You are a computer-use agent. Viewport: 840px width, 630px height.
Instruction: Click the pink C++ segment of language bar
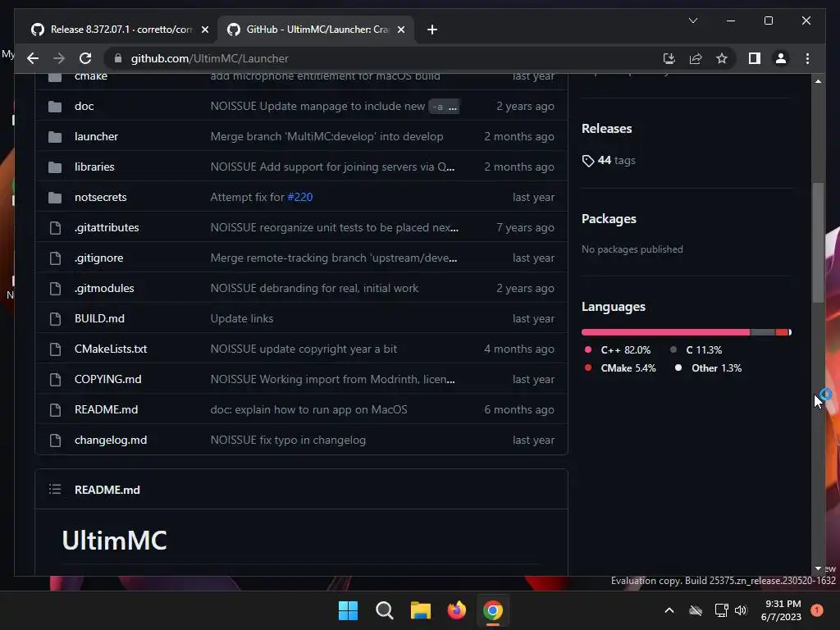(666, 333)
